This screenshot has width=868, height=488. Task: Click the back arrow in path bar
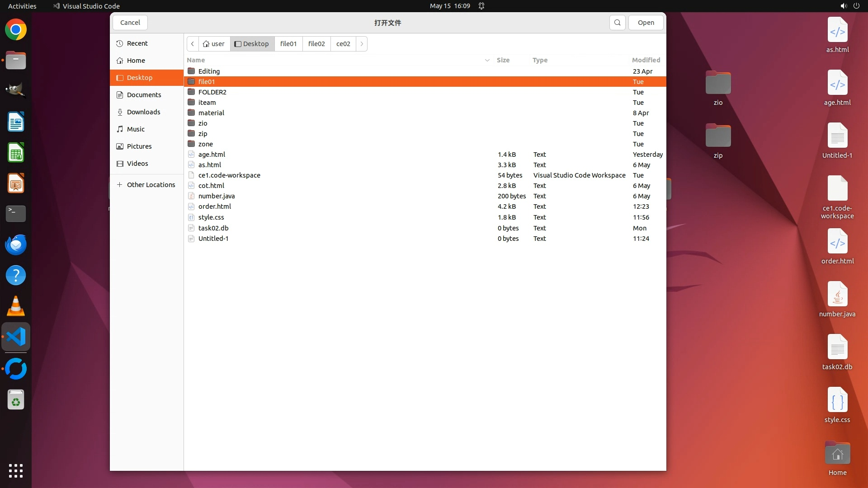[x=193, y=44]
